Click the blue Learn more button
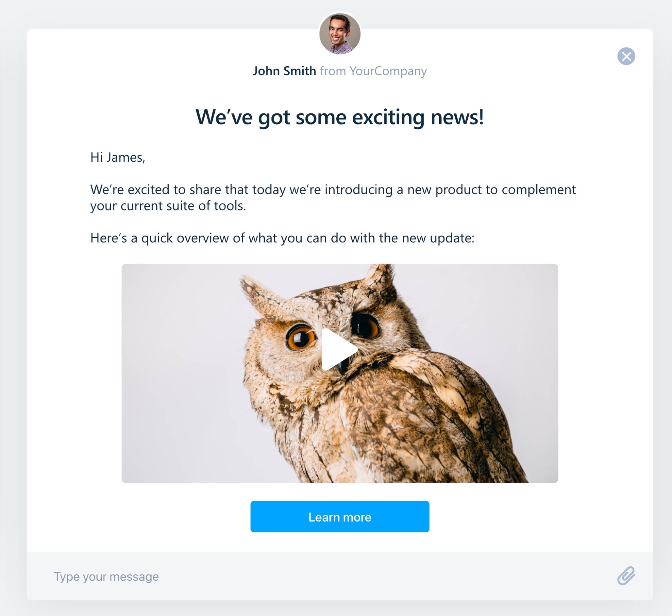The width and height of the screenshot is (672, 616). 340,517
